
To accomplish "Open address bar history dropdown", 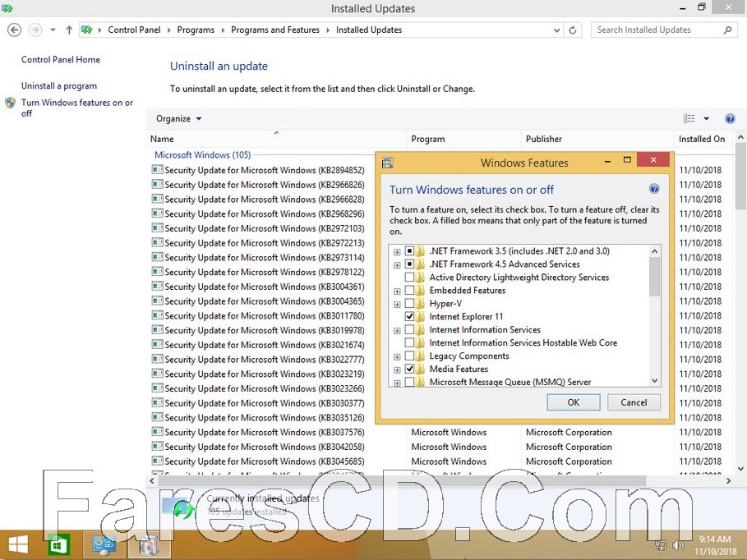I will [556, 30].
